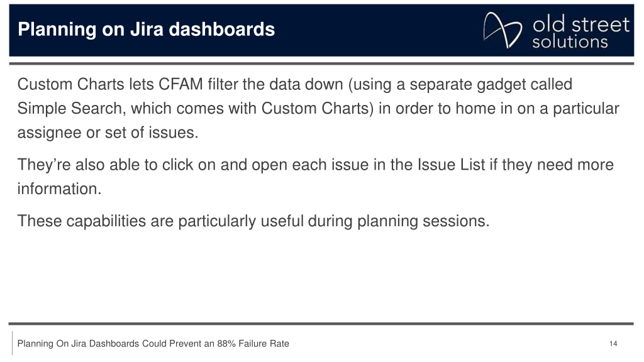Click the gray divider line above the footer
The width and height of the screenshot is (644, 362).
[321, 324]
